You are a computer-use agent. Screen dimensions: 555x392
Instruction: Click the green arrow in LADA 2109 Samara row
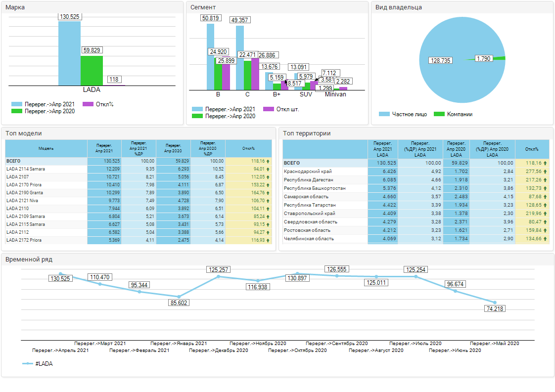coord(268,217)
